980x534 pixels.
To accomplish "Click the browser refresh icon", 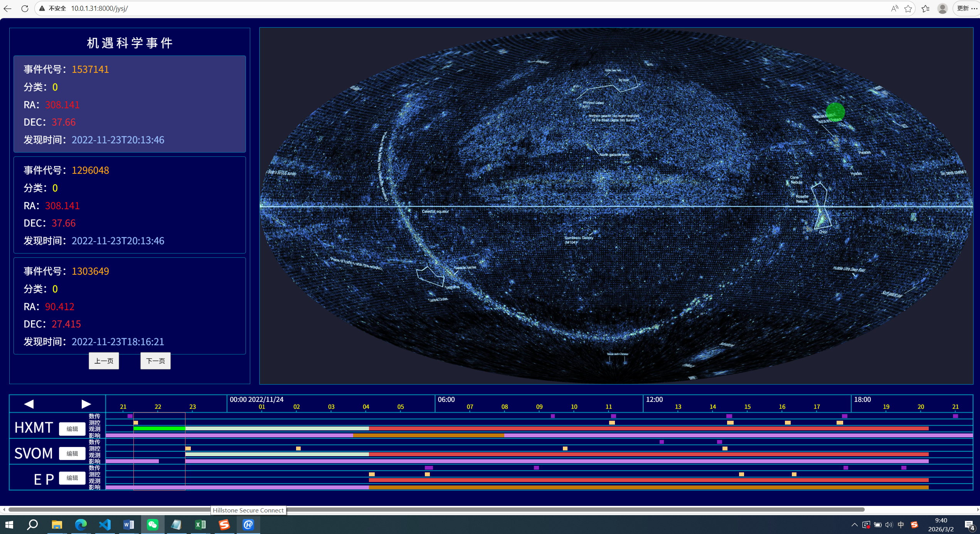I will pyautogui.click(x=25, y=8).
